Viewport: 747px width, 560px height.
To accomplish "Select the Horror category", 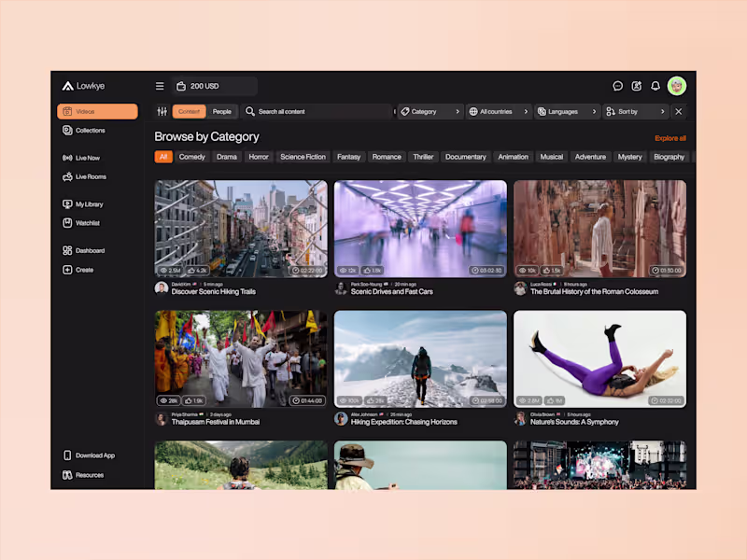I will click(x=259, y=157).
